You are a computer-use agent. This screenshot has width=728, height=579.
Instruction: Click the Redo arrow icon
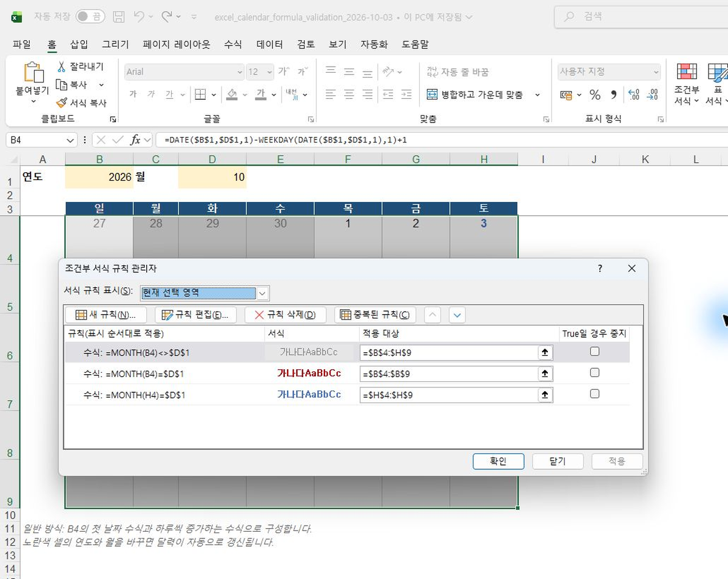pyautogui.click(x=167, y=17)
